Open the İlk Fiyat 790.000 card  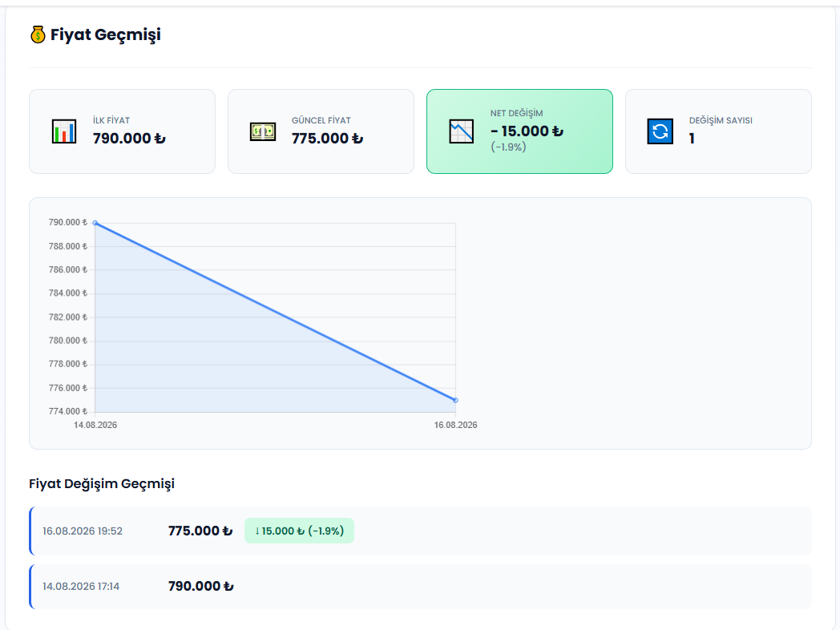[x=122, y=131]
